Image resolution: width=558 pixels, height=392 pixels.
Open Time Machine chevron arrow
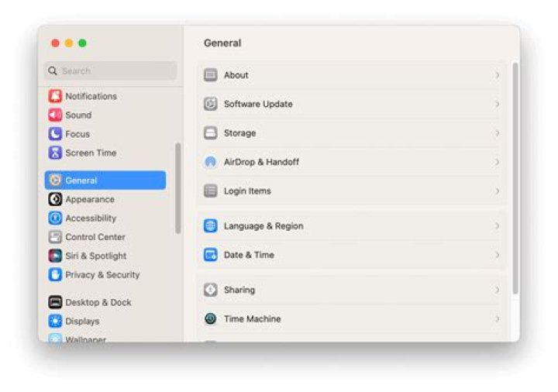coord(497,318)
